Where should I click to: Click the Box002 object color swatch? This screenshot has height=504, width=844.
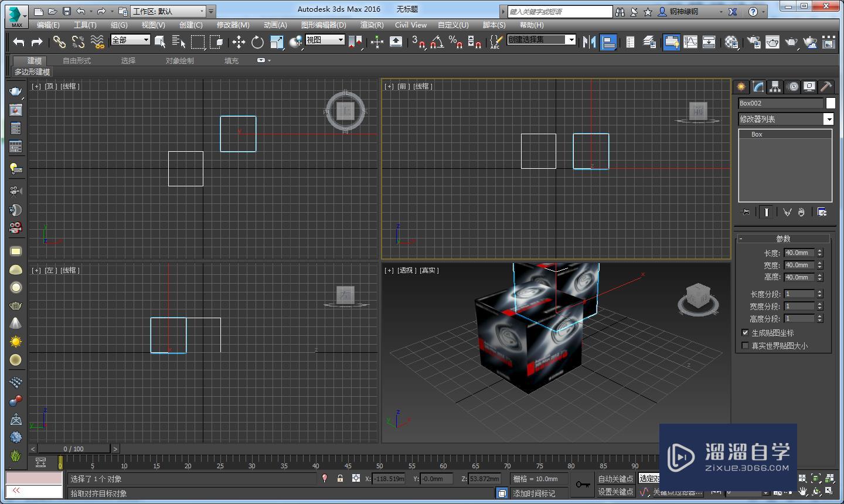(x=831, y=103)
